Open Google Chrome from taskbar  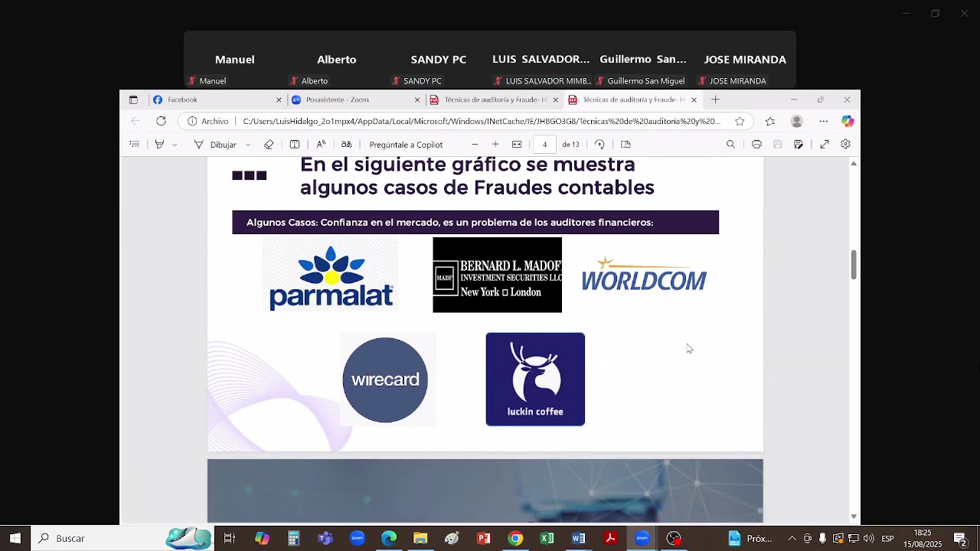coord(515,538)
